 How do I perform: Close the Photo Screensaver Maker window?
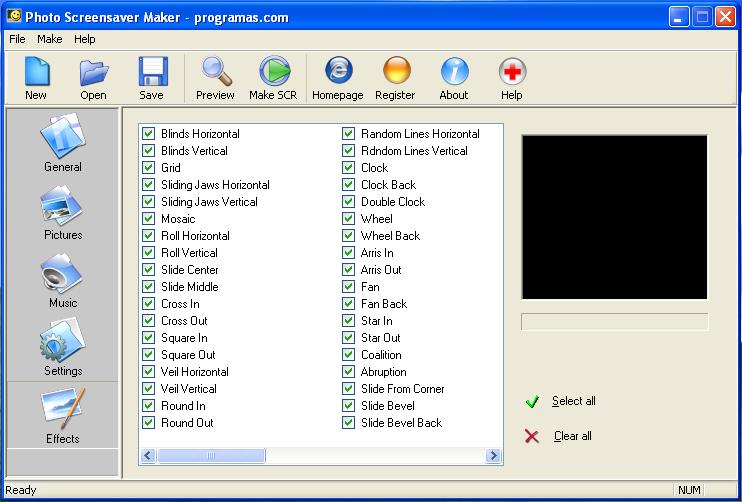coord(725,17)
